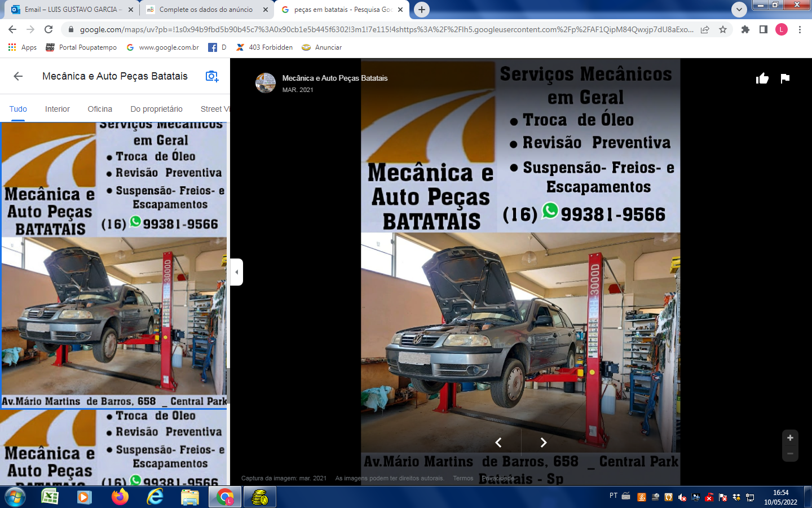
Task: Open the Java update tray icon
Action: click(642, 497)
